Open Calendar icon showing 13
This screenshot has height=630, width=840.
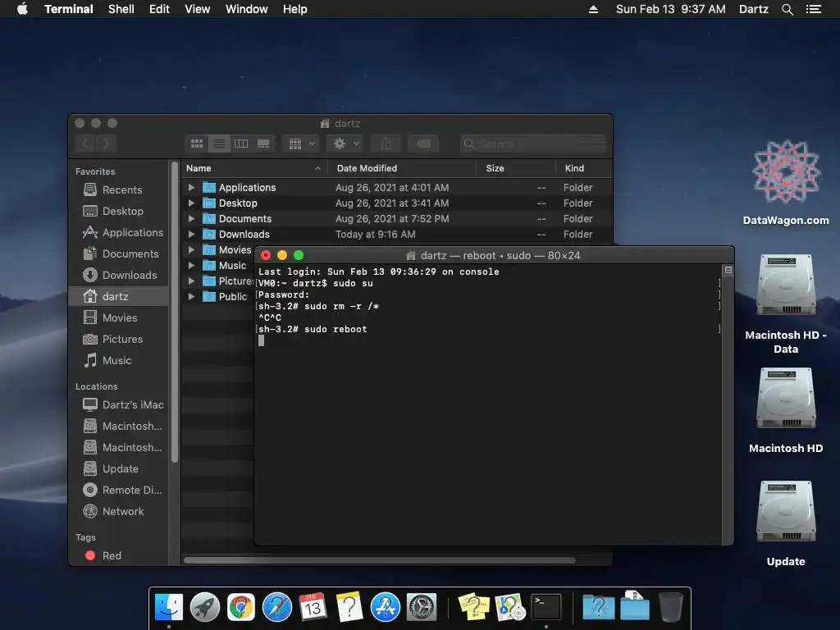click(x=313, y=607)
